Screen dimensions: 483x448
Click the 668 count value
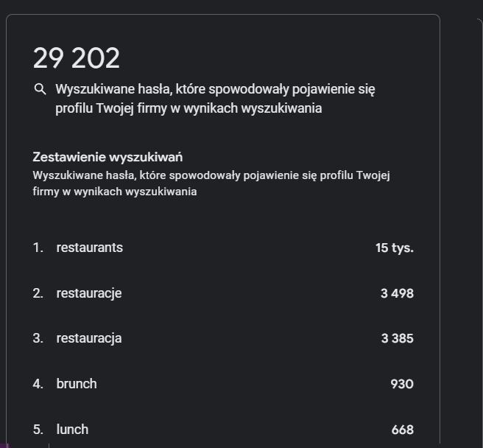pyautogui.click(x=402, y=430)
